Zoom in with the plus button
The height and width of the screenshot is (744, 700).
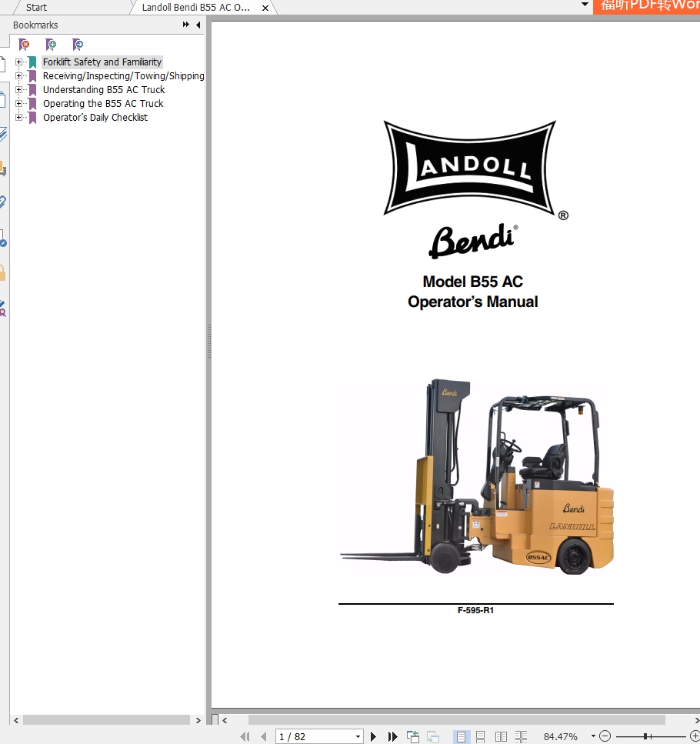695,736
